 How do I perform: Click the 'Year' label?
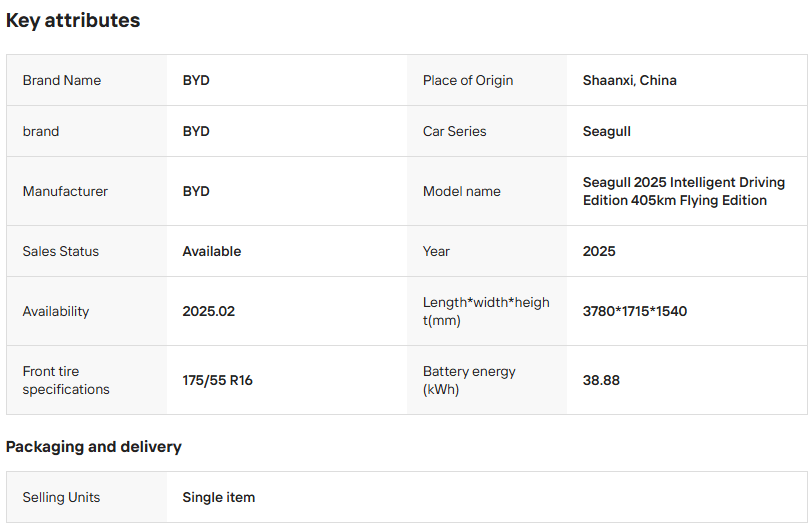[436, 251]
